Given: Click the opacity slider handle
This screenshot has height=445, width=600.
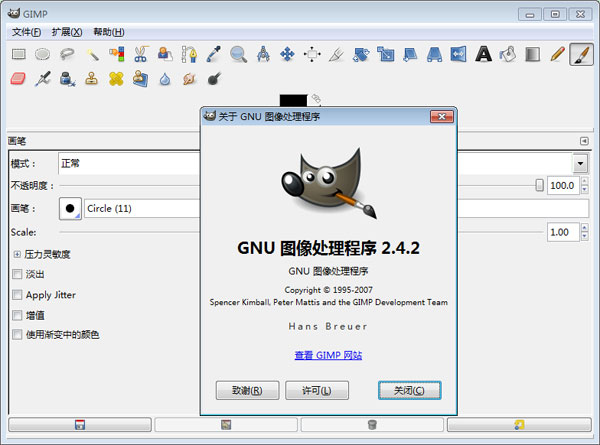Looking at the screenshot, I should point(539,186).
